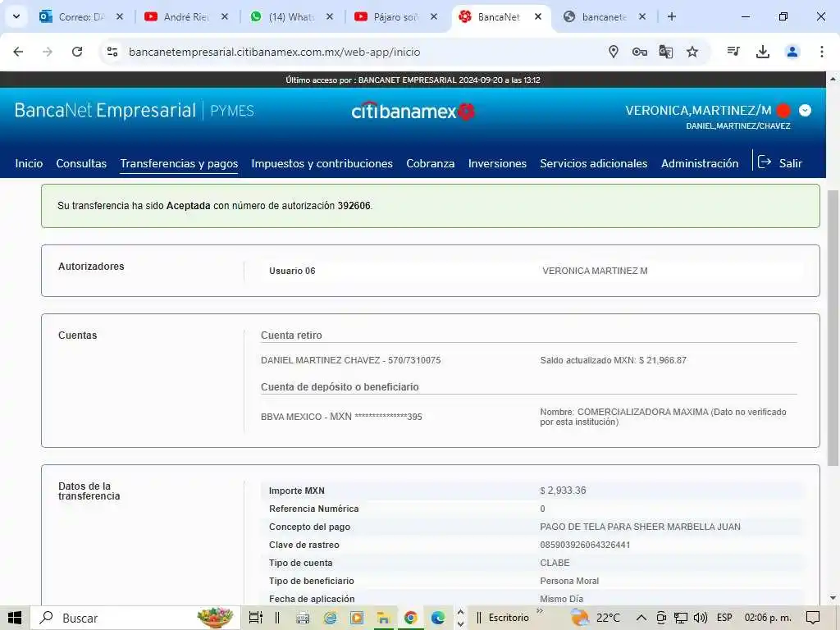Open the media controls icon
Screen dimensions: 840x630
pos(733,52)
